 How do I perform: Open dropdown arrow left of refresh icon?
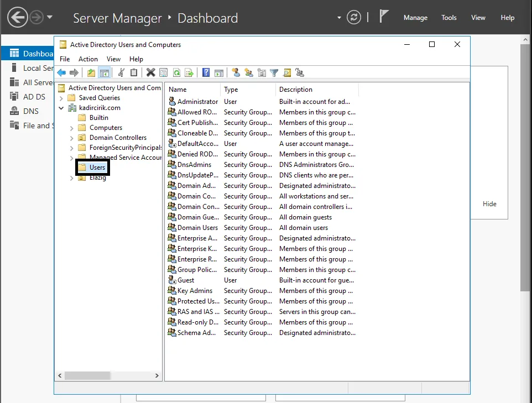click(339, 18)
